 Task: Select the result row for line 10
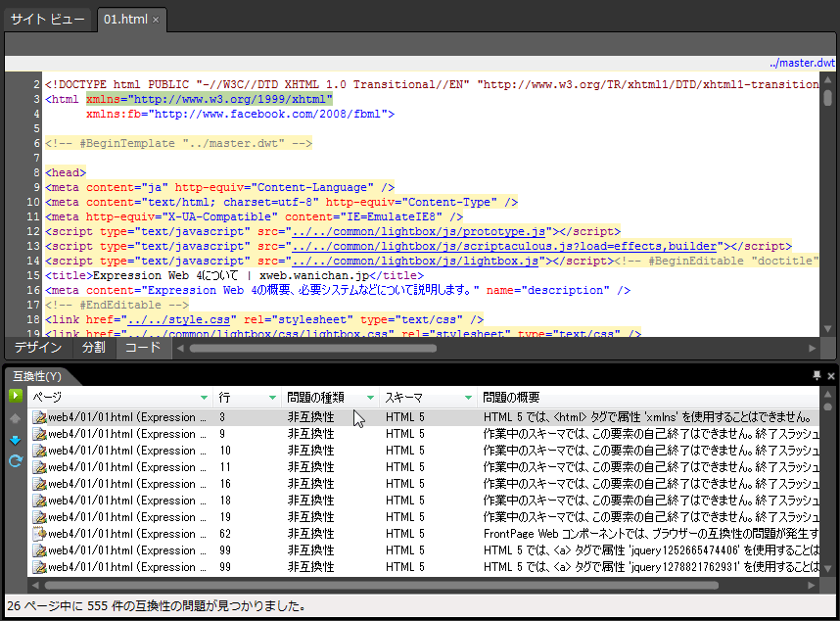coord(424,451)
